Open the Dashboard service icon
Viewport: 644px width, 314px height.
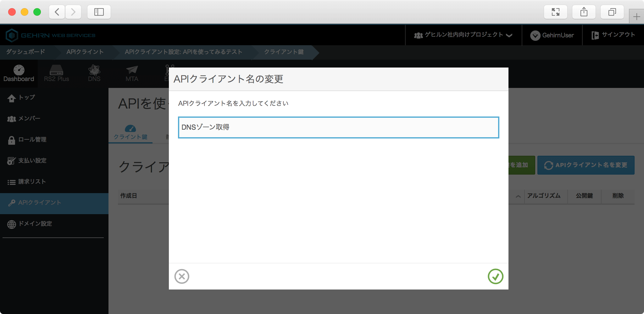19,73
